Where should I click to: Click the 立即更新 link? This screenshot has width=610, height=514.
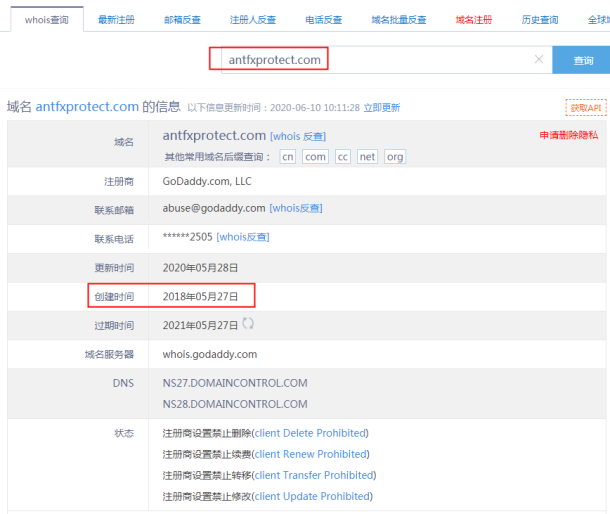(x=381, y=107)
